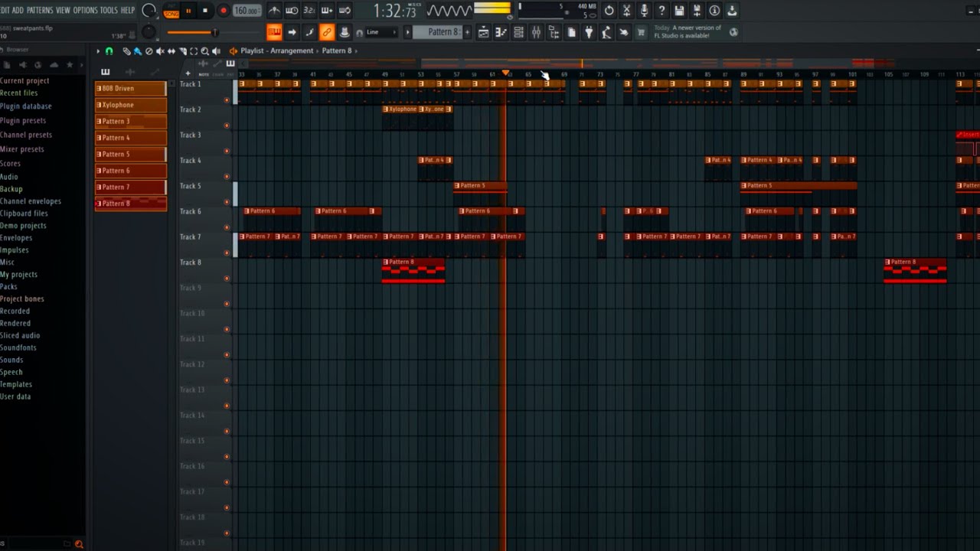This screenshot has height=551, width=980.
Task: Expand Packs folder in Browser
Action: tap(8, 286)
